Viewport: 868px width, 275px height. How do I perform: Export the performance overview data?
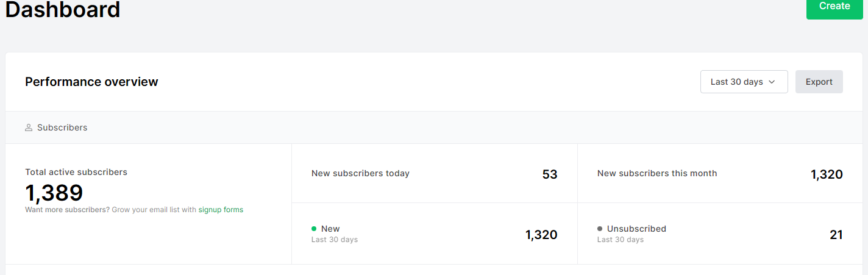pyautogui.click(x=819, y=82)
